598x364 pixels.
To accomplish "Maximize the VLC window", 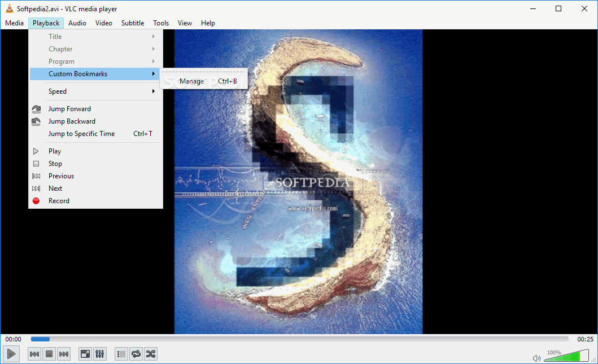I will pos(558,8).
